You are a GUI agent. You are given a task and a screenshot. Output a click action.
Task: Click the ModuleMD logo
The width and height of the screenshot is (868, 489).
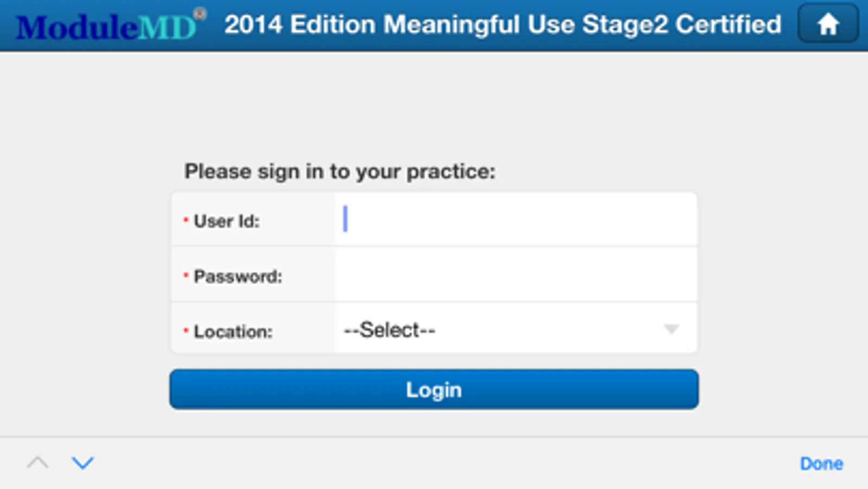click(106, 27)
